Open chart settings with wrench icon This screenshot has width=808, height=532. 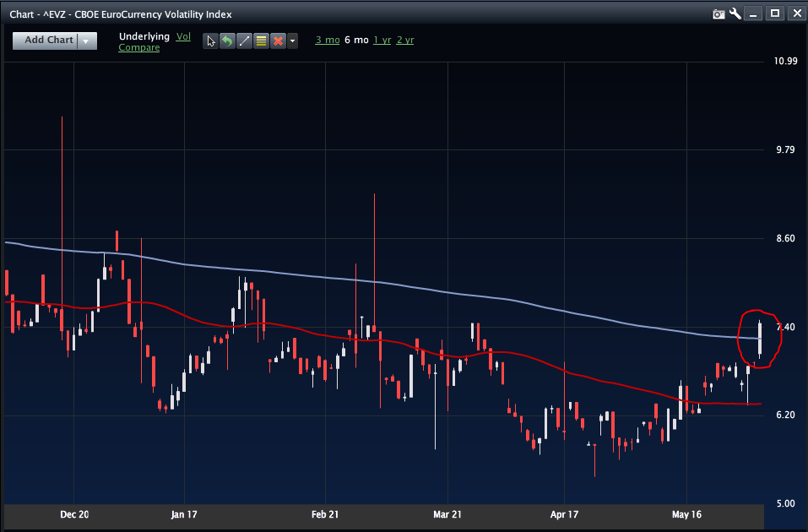pos(735,14)
